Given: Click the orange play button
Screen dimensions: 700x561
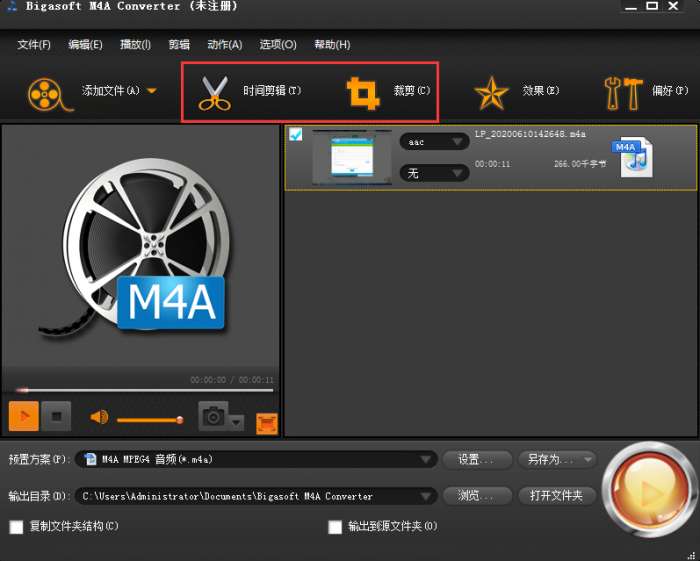Looking at the screenshot, I should click(x=24, y=416).
